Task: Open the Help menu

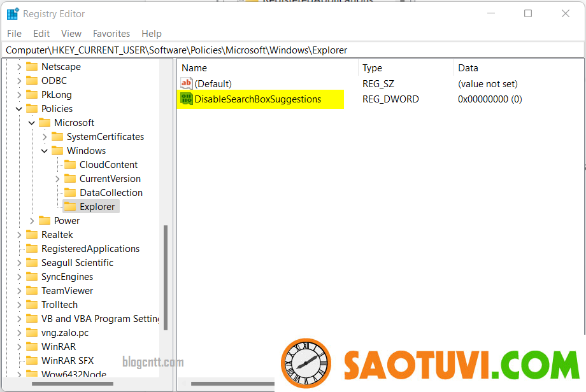Action: coord(152,34)
